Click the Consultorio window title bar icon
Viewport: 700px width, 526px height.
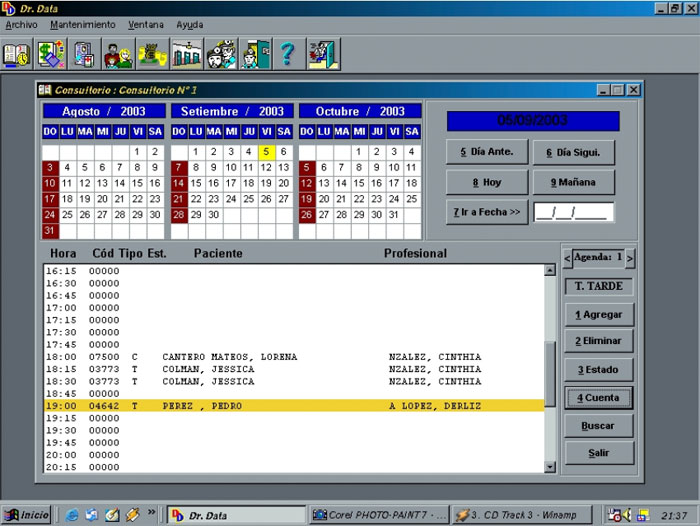point(45,90)
